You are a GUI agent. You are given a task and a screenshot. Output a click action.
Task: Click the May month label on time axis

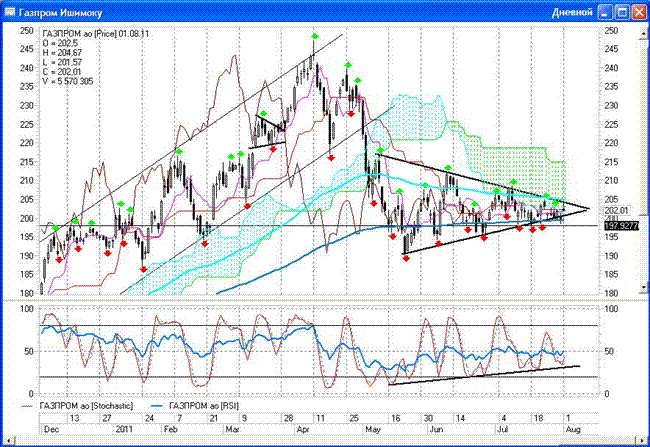point(373,430)
